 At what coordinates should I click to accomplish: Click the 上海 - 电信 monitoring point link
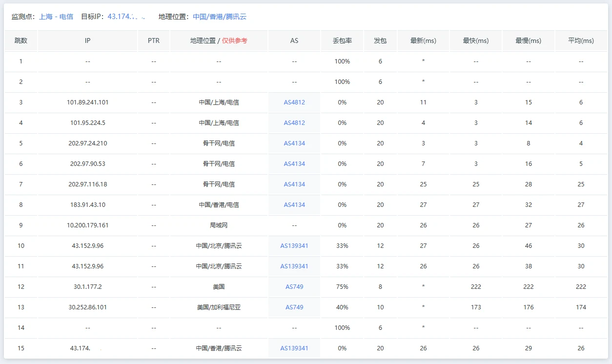pyautogui.click(x=56, y=17)
